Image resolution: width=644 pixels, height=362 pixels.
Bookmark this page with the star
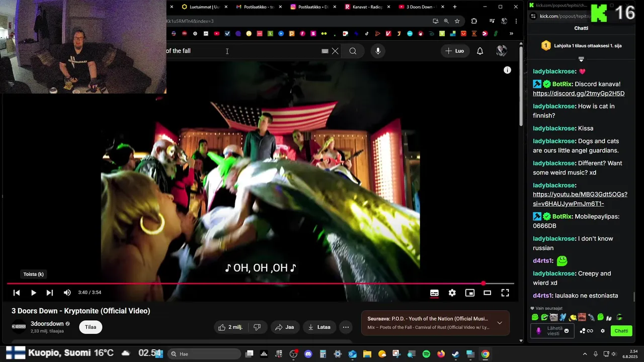(x=457, y=21)
